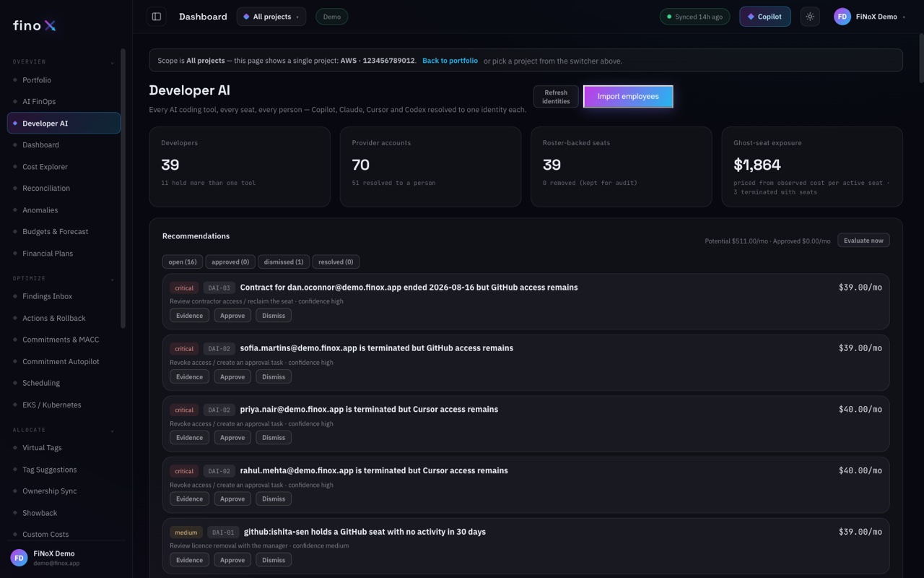
Task: Click the Demo badge in top bar
Action: 332,17
